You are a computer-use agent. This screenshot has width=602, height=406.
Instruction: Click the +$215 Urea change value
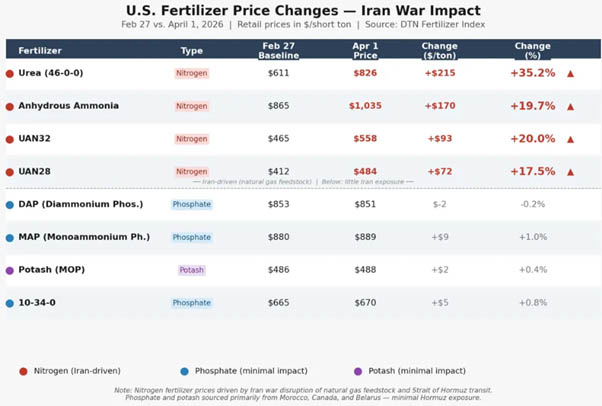click(440, 73)
